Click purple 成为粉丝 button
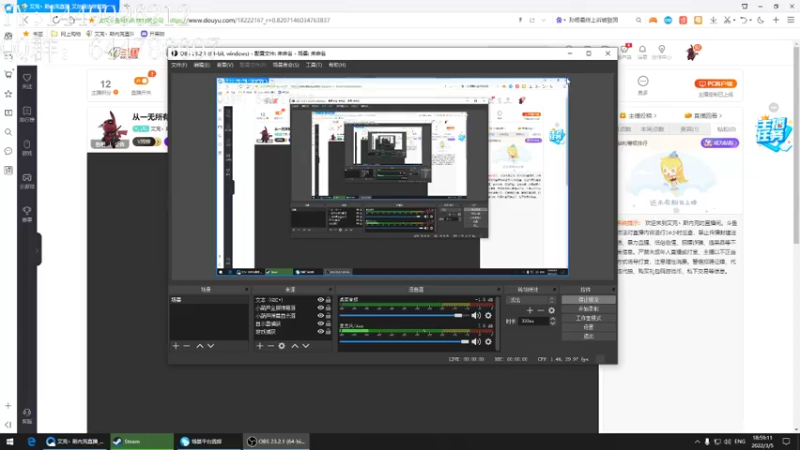800x450 pixels. 719,143
